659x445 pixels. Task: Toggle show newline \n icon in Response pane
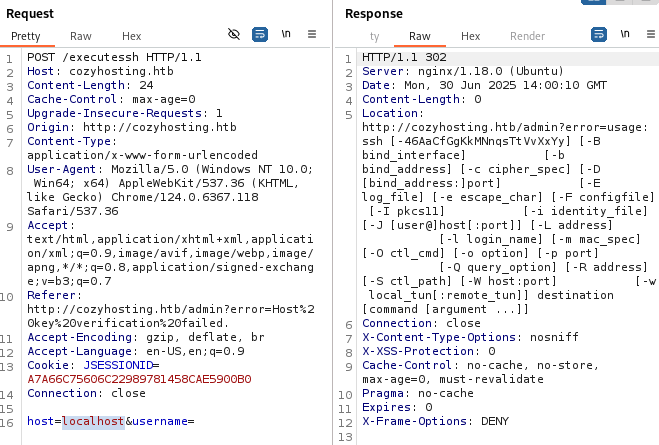(625, 34)
